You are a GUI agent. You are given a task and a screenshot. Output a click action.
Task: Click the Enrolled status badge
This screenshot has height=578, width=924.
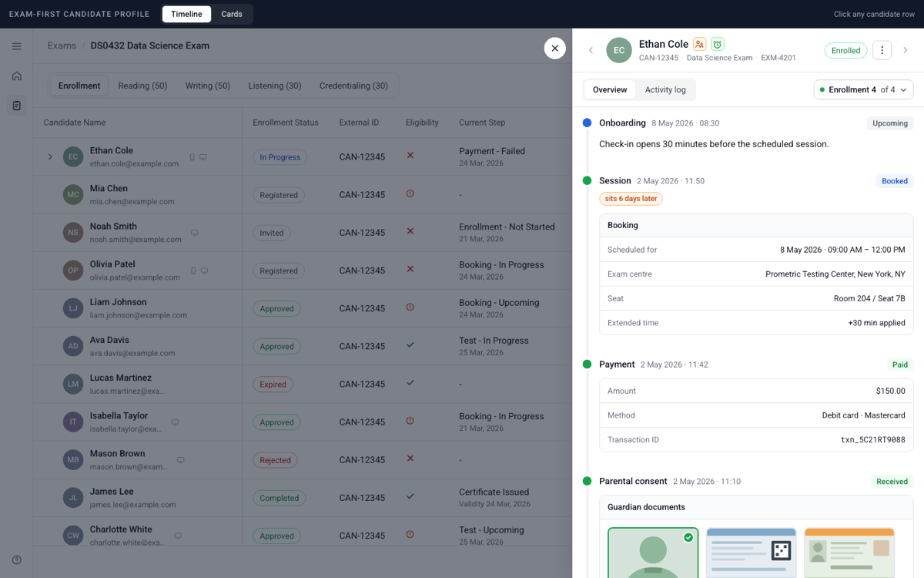pyautogui.click(x=845, y=50)
